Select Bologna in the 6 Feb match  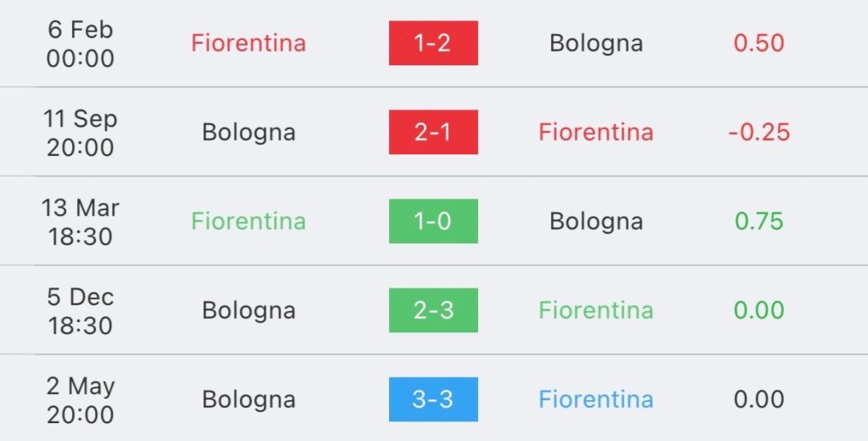click(x=596, y=44)
